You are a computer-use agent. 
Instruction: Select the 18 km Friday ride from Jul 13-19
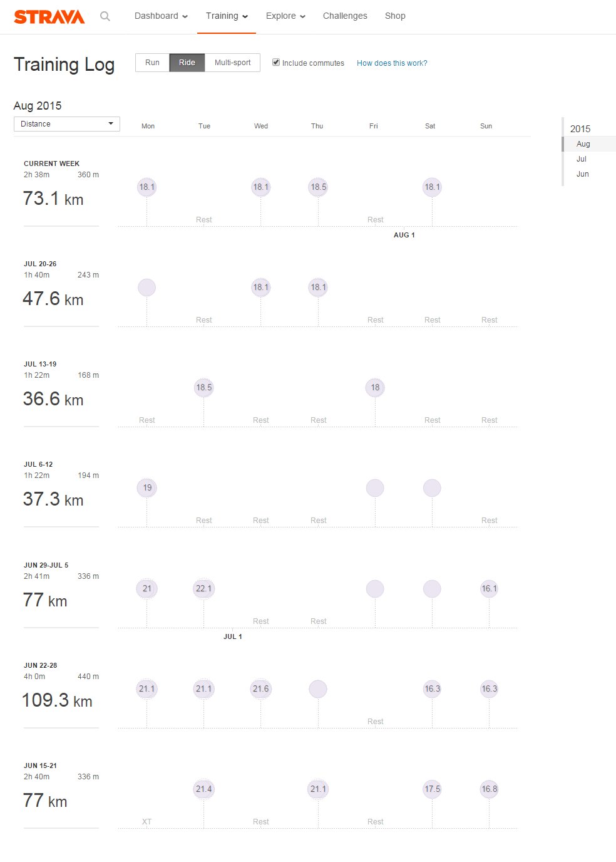pyautogui.click(x=374, y=388)
